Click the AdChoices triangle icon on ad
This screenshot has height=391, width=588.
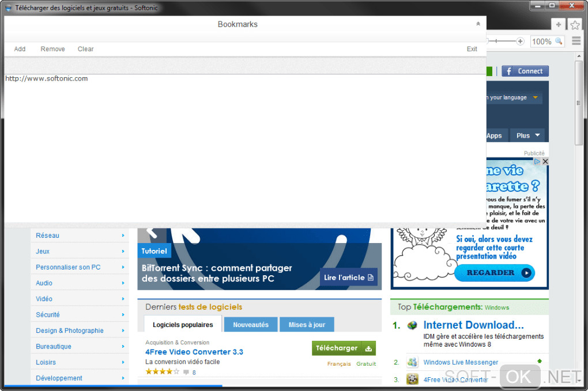click(x=537, y=161)
